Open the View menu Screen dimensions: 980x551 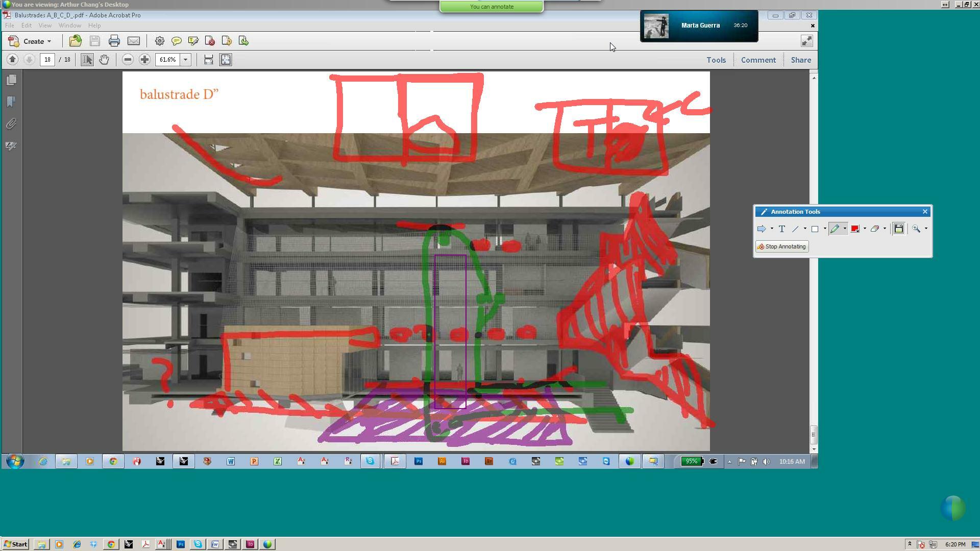pyautogui.click(x=45, y=26)
